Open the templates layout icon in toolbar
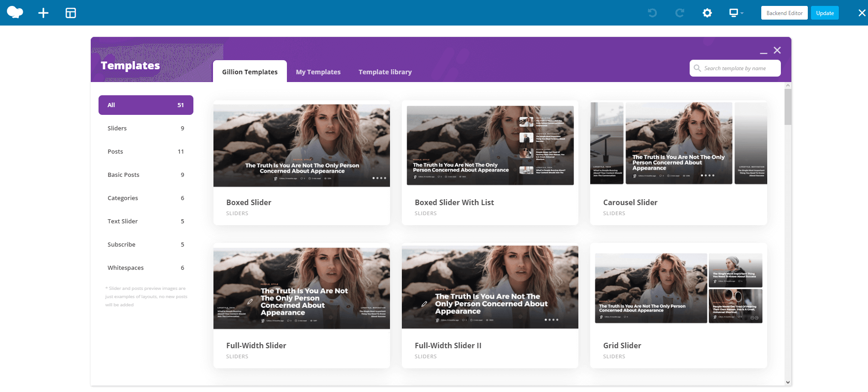Image resolution: width=868 pixels, height=392 pixels. [71, 13]
